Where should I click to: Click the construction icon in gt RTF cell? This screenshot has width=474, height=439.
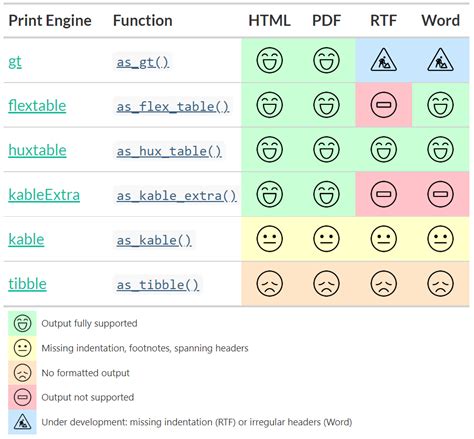384,60
